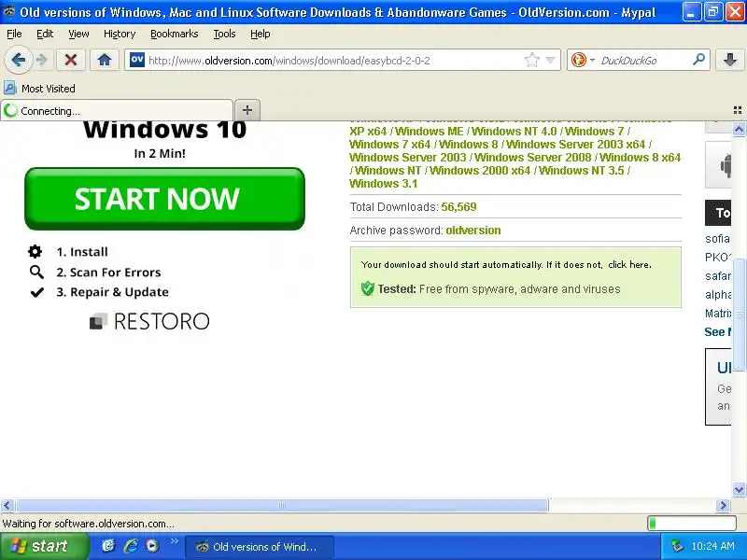Click the green START NOW button
Screen dimensions: 747x560
(x=165, y=199)
